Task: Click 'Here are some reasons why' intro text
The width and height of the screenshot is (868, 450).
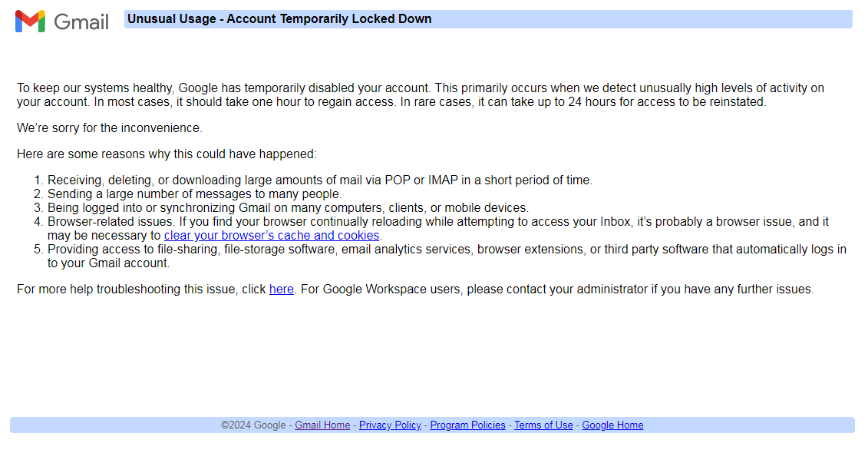Action: click(x=167, y=154)
